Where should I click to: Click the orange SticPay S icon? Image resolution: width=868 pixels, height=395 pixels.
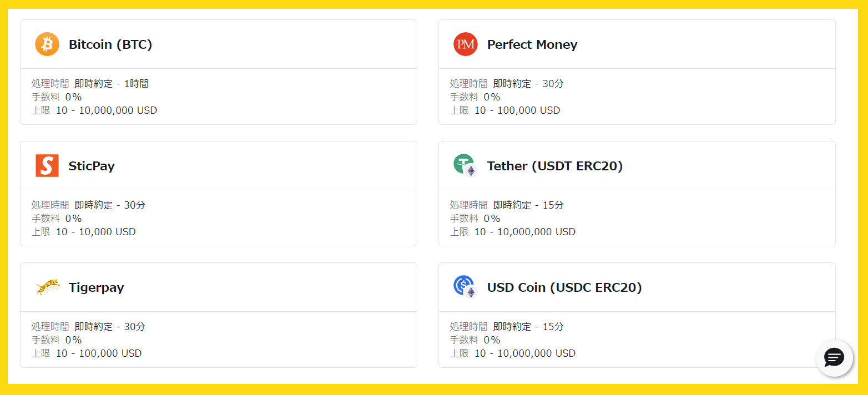tap(47, 166)
